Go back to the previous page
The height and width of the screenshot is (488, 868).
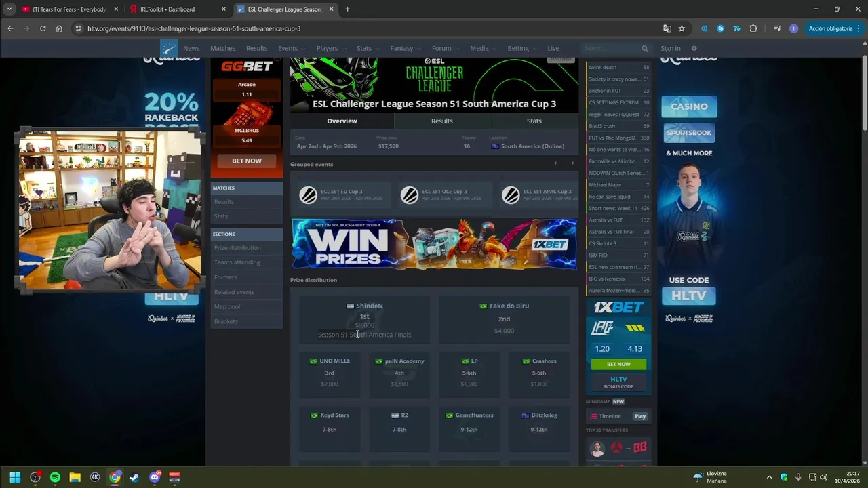(10, 28)
